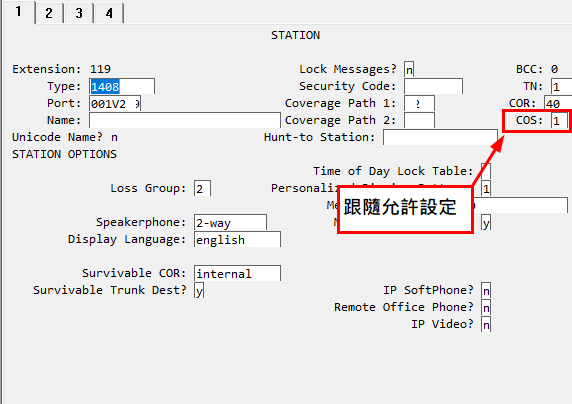
Task: Click the Display Language english field
Action: [237, 240]
